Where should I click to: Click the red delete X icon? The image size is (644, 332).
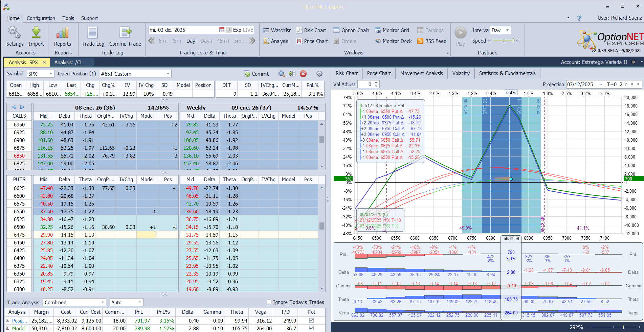click(303, 74)
